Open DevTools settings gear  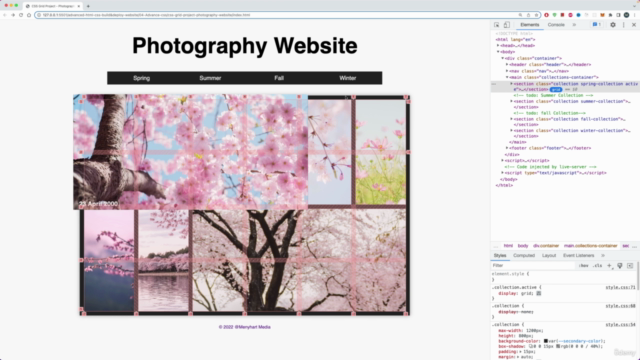613,25
